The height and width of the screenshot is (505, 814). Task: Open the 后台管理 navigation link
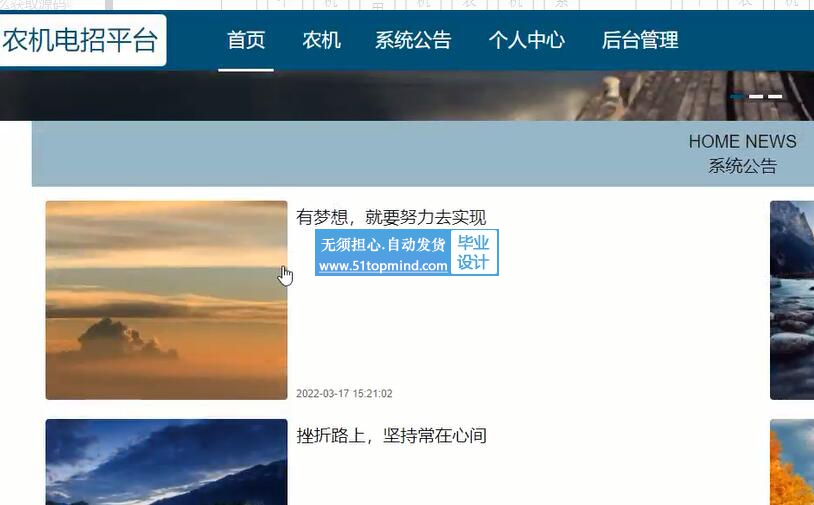tap(640, 40)
